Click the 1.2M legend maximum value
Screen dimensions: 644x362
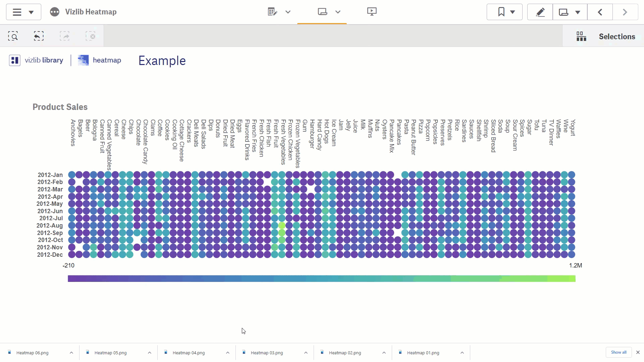576,265
